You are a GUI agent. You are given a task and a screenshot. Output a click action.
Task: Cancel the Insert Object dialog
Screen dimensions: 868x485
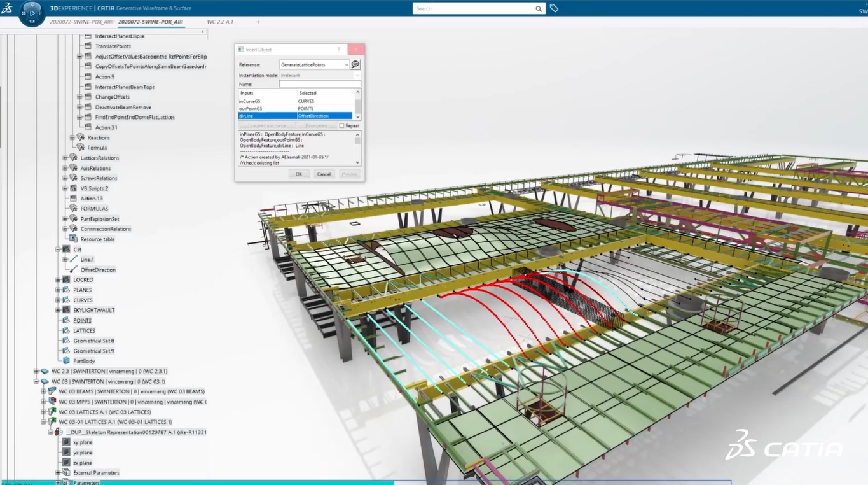pyautogui.click(x=323, y=174)
